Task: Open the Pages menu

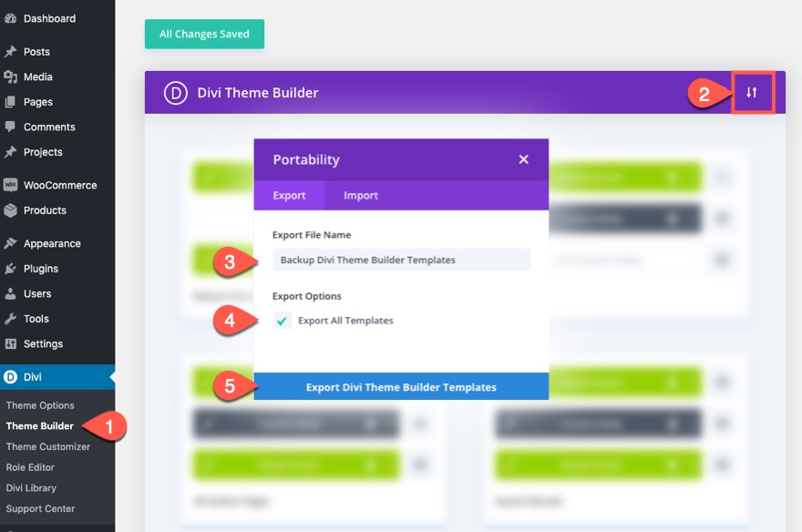Action: pos(38,102)
